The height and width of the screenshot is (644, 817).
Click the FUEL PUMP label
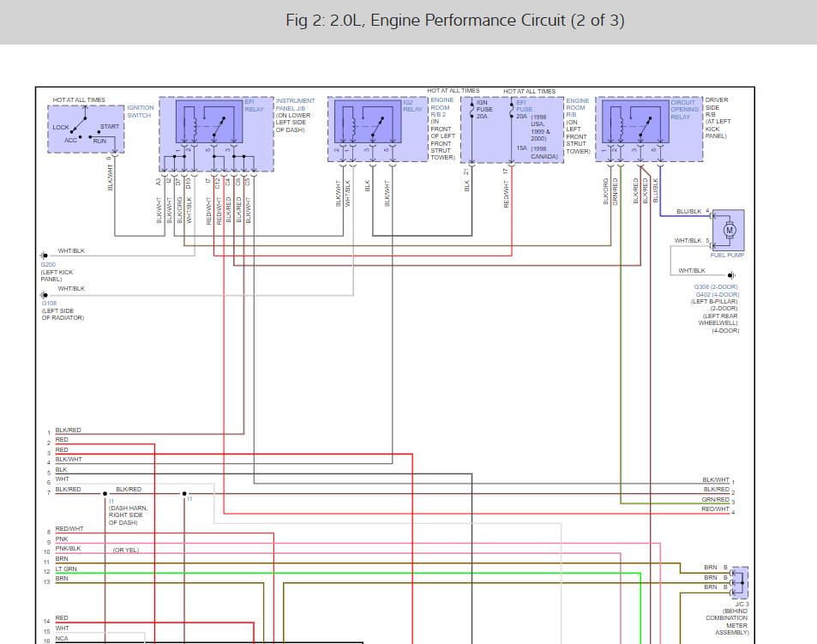tap(725, 256)
